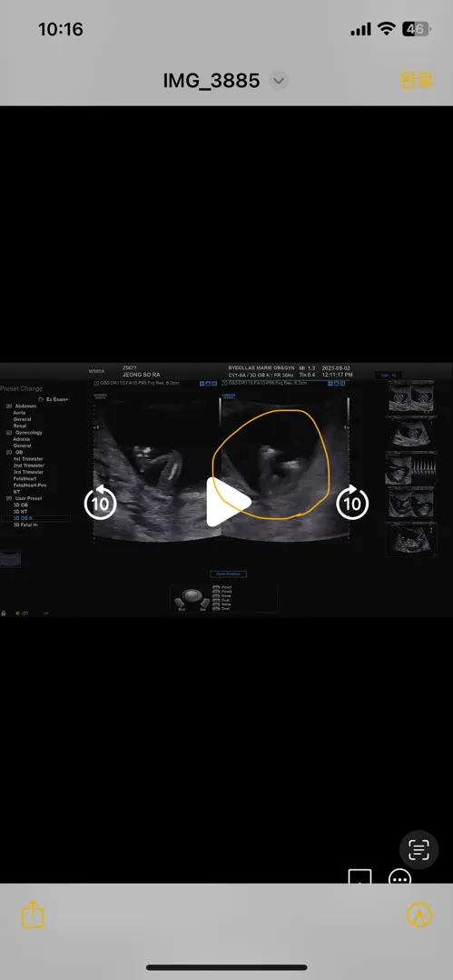This screenshot has height=980, width=453.
Task: Select the top ultrasound thumbnail in video
Action: click(x=411, y=397)
